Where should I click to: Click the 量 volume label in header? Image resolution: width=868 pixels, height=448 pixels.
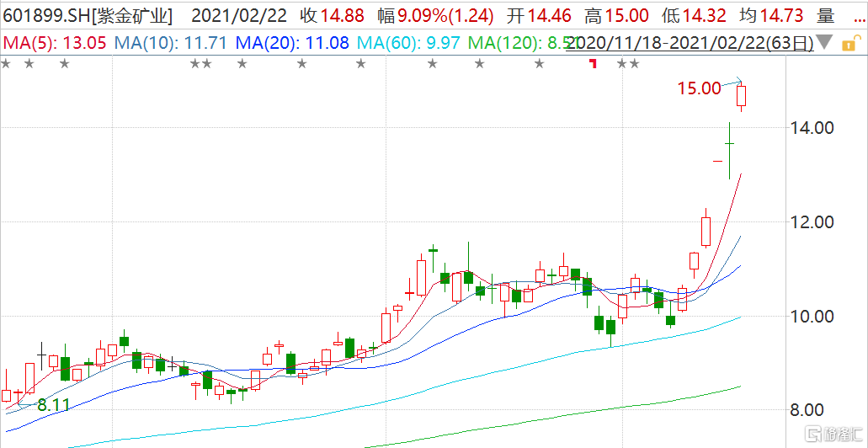tap(849, 15)
